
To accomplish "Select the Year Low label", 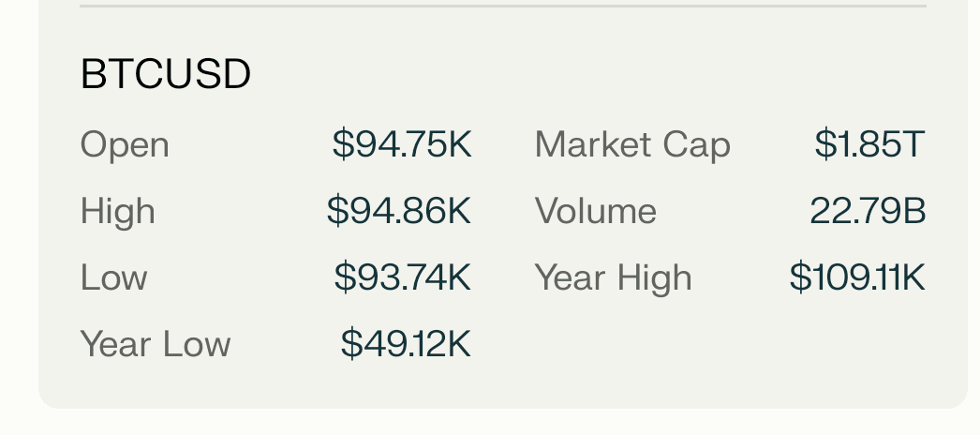I will (156, 344).
